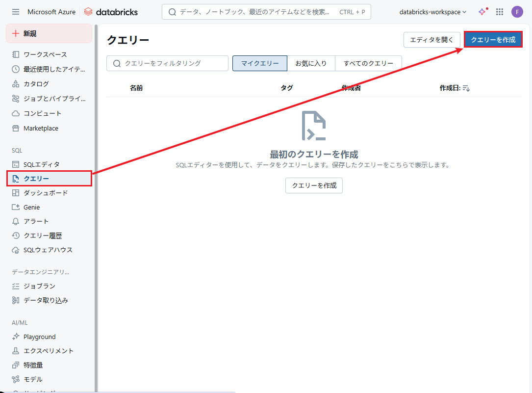
Task: Expand the databricks-workspace dropdown
Action: (x=433, y=12)
